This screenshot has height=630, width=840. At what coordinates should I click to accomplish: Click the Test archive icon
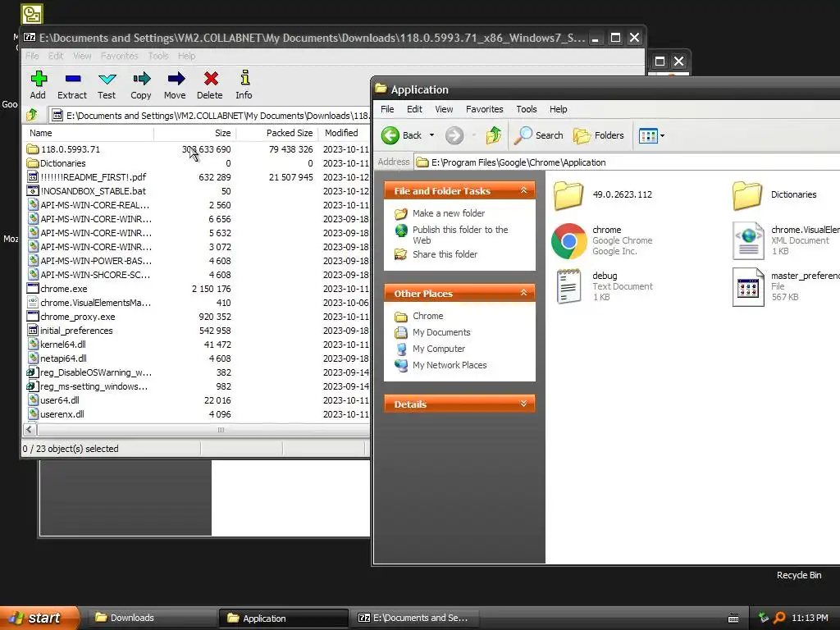coord(107,84)
